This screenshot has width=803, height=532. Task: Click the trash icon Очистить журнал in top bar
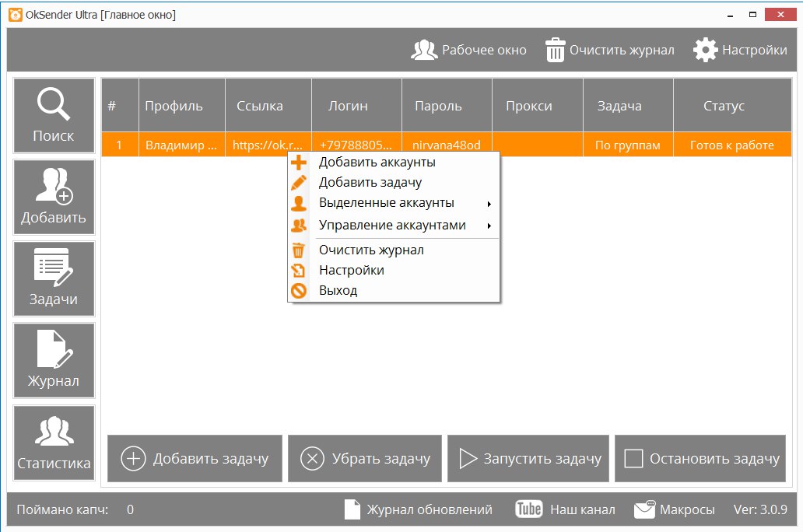[x=556, y=50]
